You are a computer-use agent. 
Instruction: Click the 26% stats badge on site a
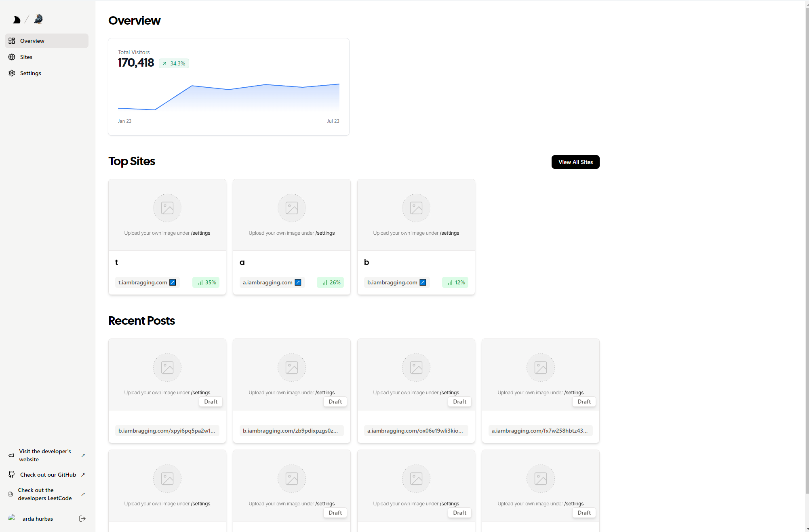331,282
